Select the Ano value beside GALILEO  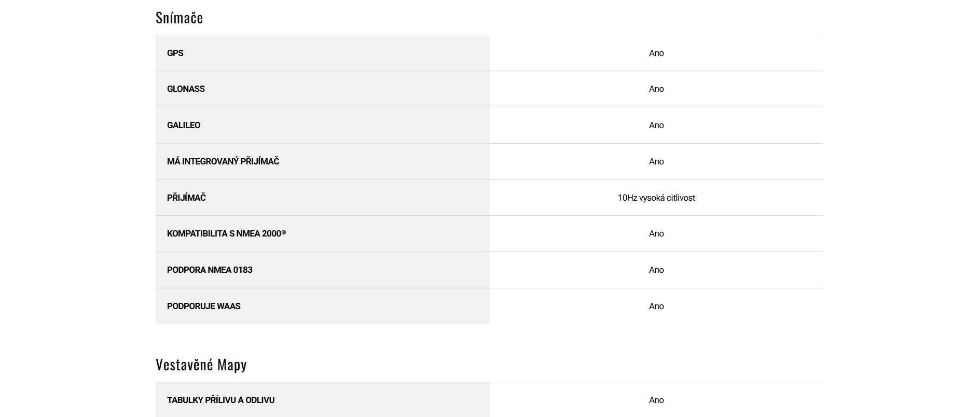(656, 125)
